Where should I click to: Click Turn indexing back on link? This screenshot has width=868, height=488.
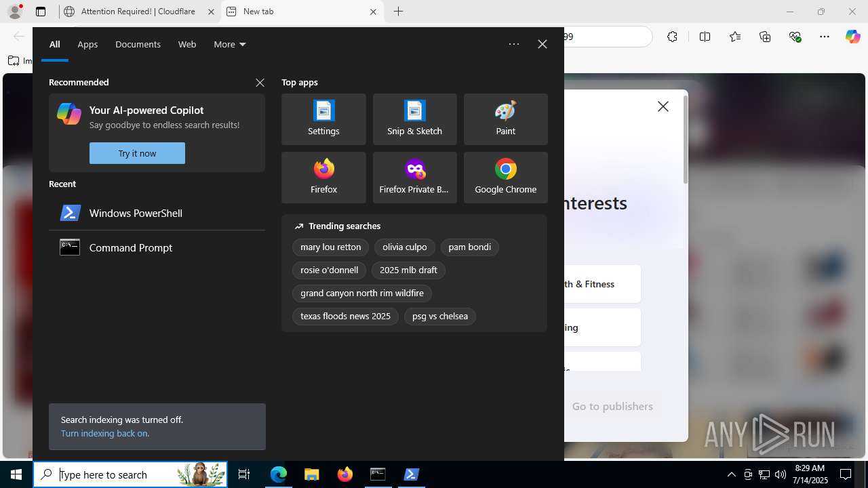tap(105, 433)
